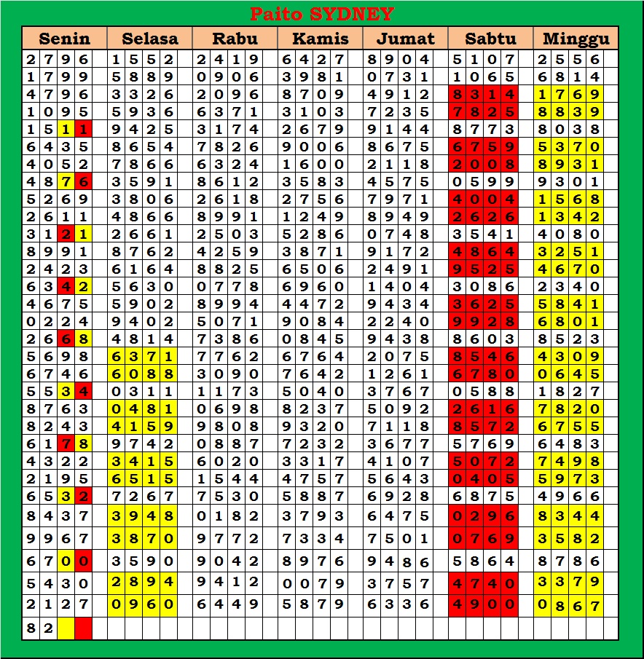This screenshot has width=644, height=659.
Task: Select red-highlighted 8314 in Sabtu column
Action: pyautogui.click(x=484, y=94)
